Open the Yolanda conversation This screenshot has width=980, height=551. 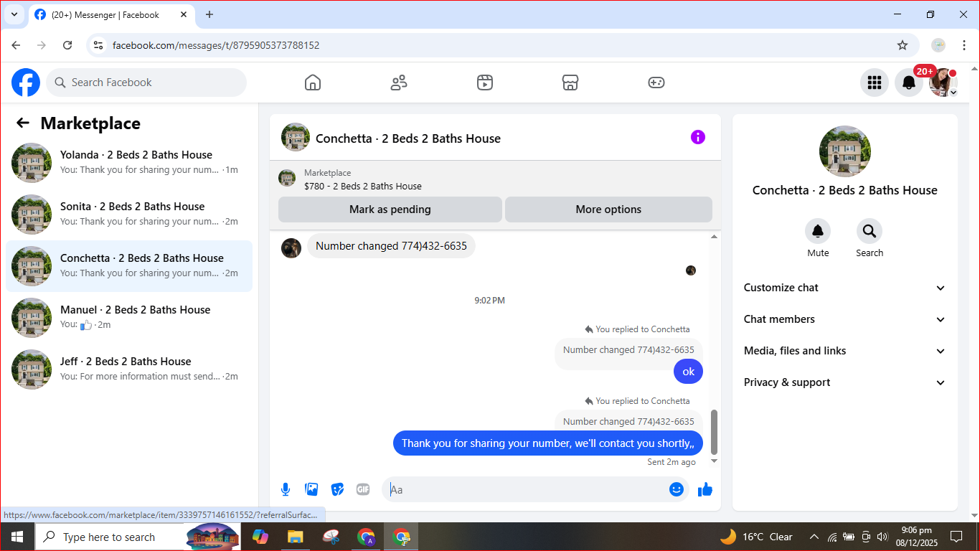tap(129, 163)
